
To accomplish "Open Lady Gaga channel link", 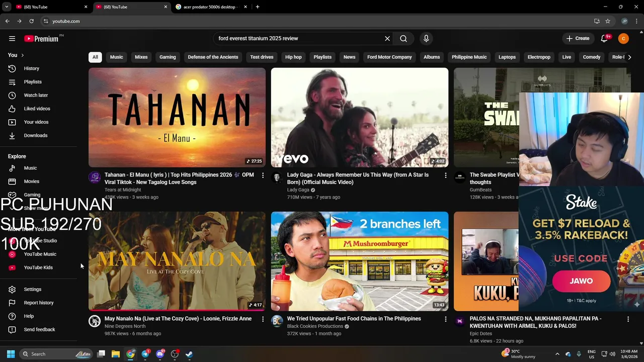I will click(298, 190).
